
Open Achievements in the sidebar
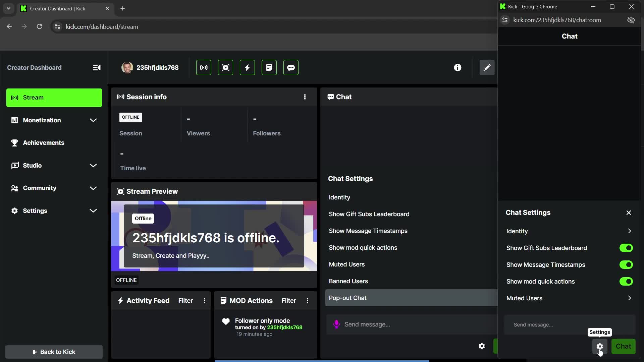coord(54,143)
